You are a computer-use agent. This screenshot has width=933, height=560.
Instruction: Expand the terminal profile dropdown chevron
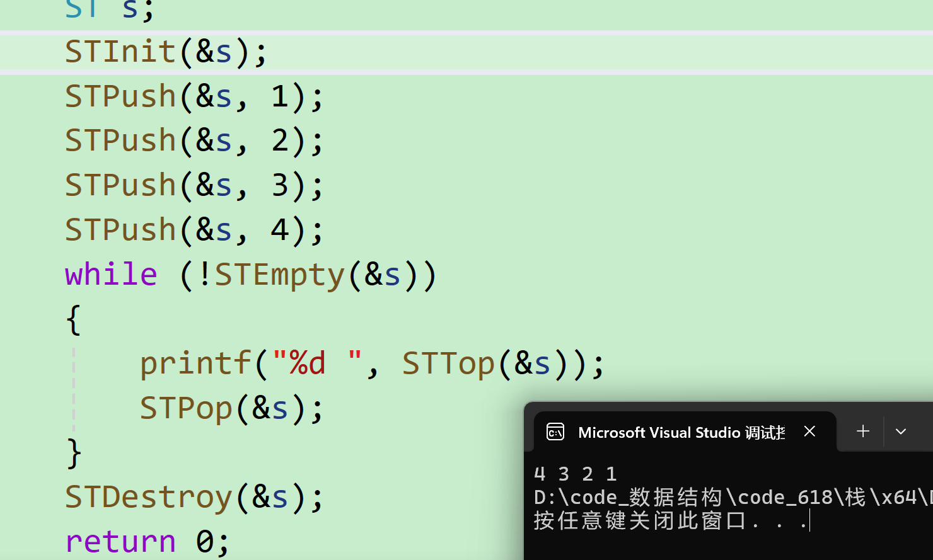pyautogui.click(x=901, y=431)
